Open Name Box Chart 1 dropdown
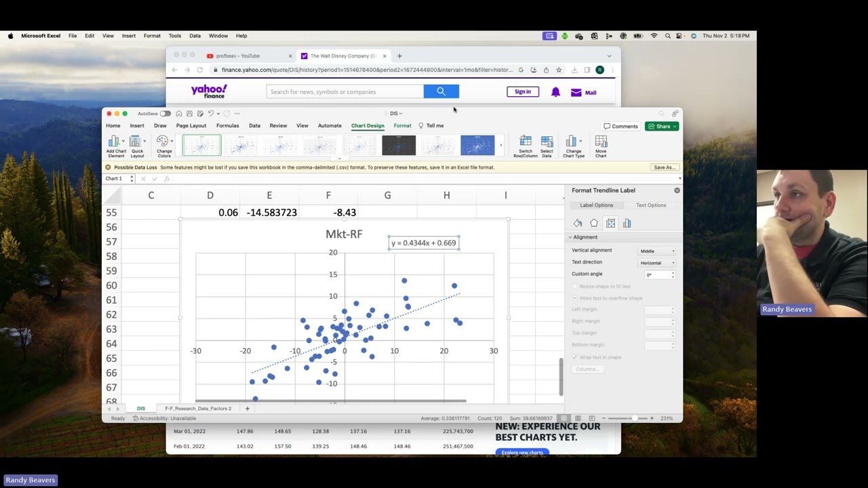Image resolution: width=868 pixels, height=488 pixels. click(132, 178)
